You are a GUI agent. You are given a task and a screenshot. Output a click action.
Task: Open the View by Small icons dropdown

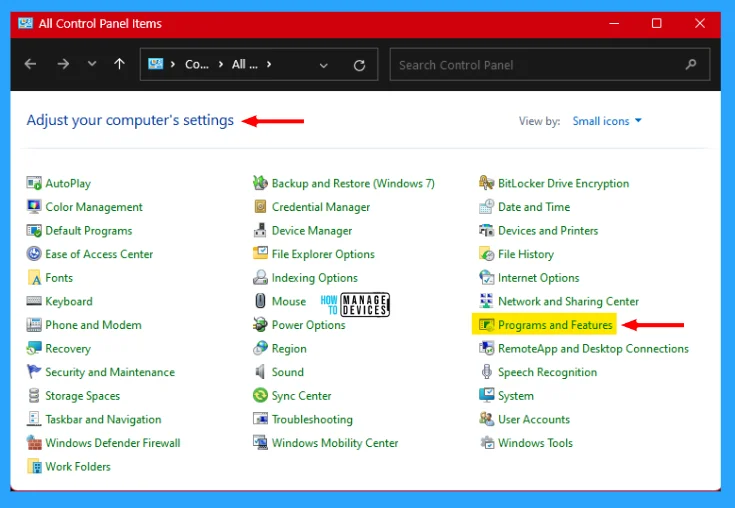click(x=607, y=121)
